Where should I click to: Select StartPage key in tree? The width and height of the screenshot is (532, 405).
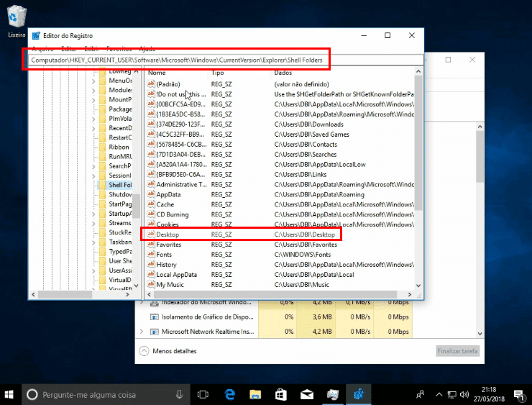120,204
